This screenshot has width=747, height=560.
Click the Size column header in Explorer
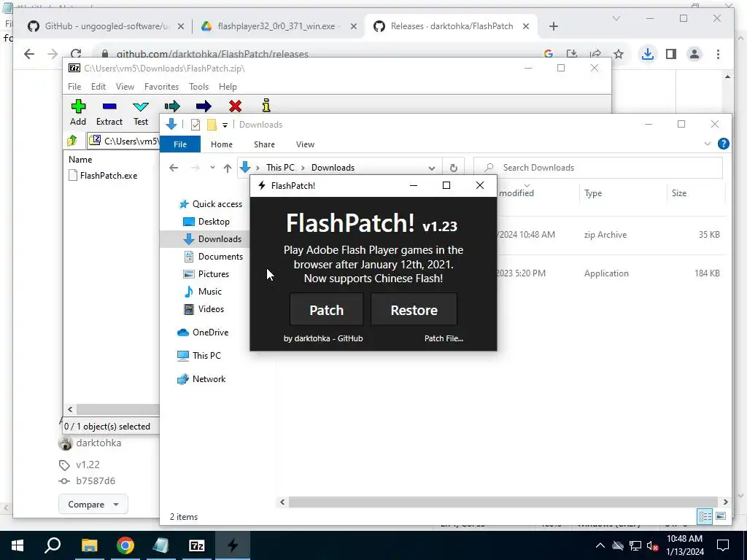tap(679, 192)
